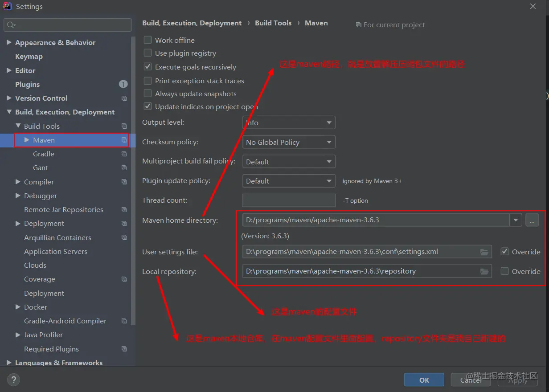Click Build Tools in the breadcrumb
This screenshot has height=392, width=549.
point(273,23)
